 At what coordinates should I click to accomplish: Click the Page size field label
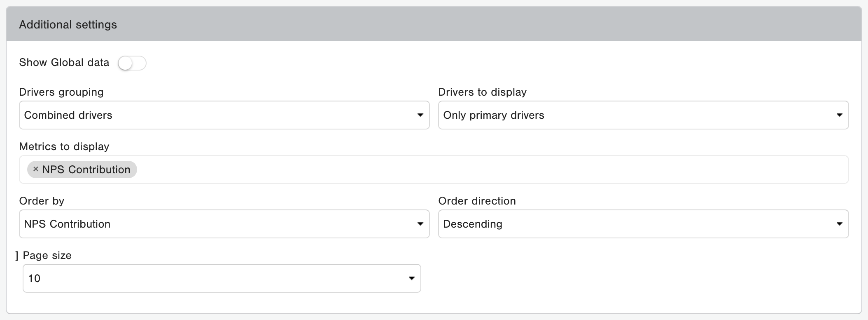coord(47,255)
